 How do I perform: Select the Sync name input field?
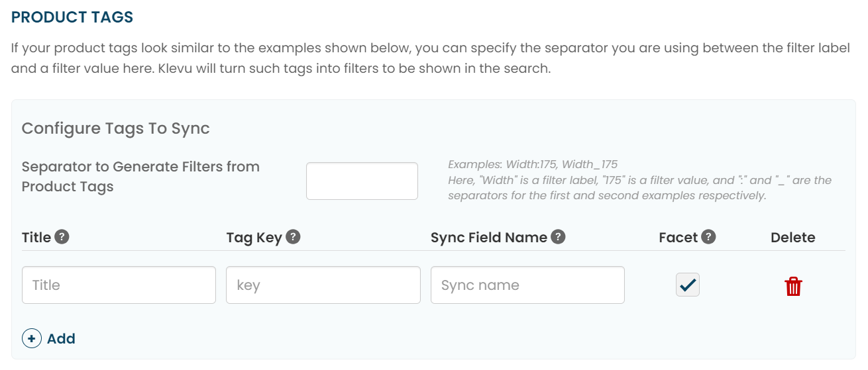point(527,285)
